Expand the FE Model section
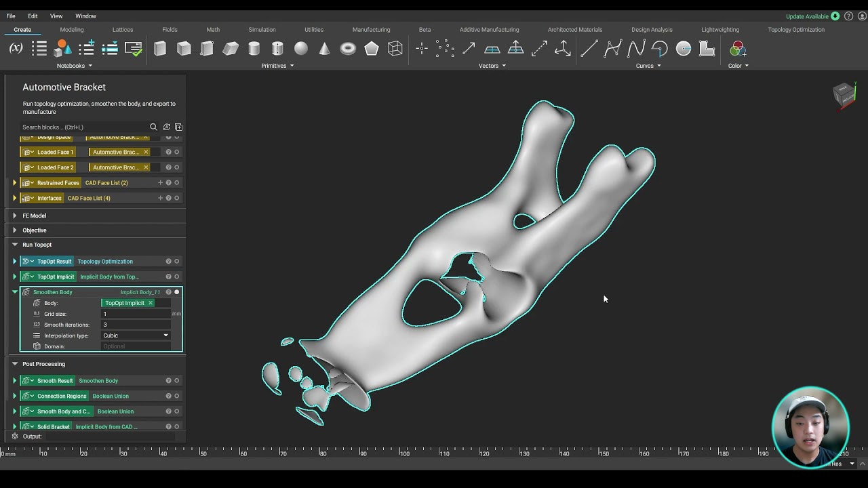The image size is (868, 488). point(15,216)
